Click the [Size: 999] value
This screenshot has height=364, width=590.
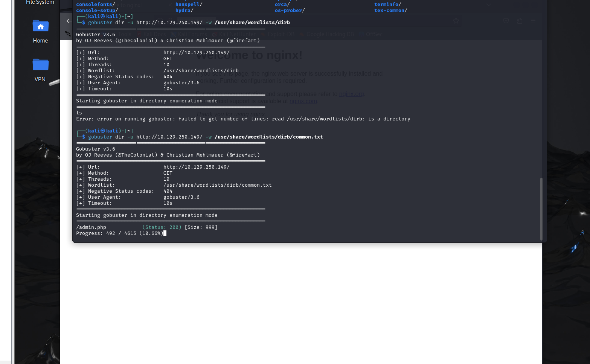[x=201, y=227]
